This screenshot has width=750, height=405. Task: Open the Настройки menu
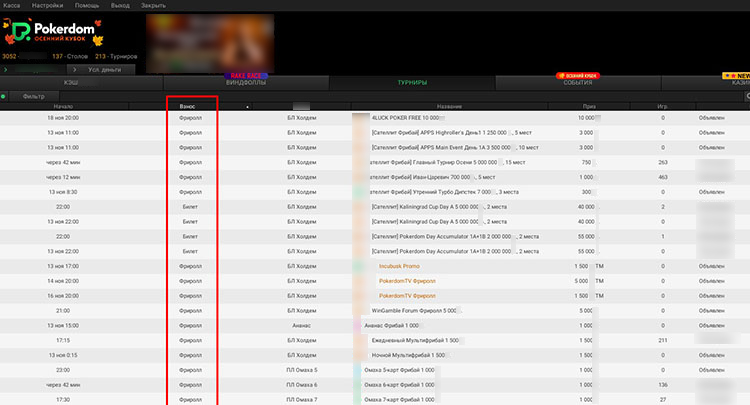[47, 5]
